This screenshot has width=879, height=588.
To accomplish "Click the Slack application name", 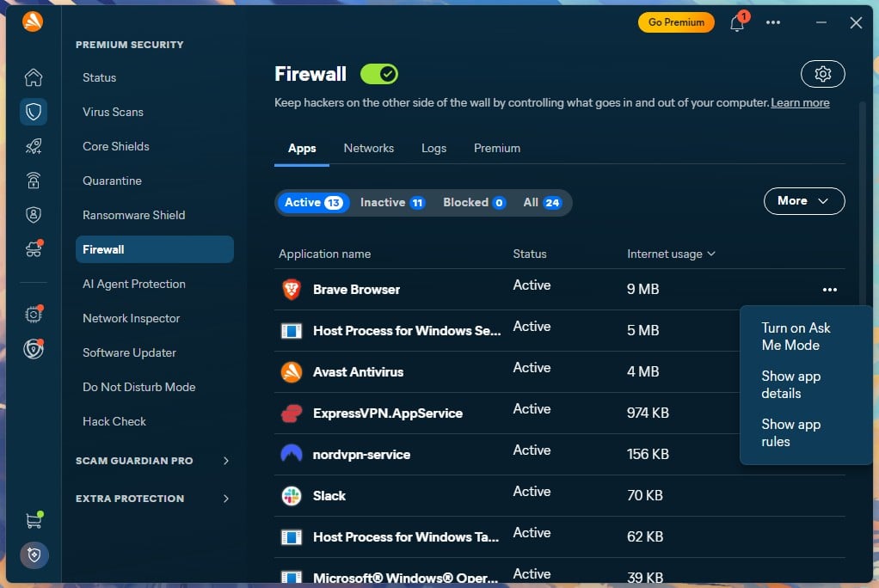I will point(329,495).
